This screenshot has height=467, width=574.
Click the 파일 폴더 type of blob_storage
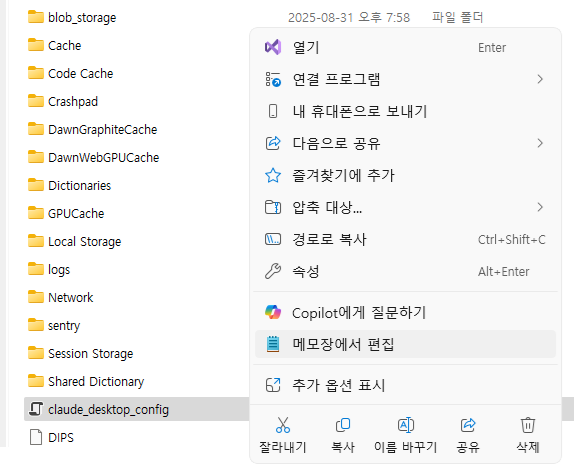tap(458, 17)
